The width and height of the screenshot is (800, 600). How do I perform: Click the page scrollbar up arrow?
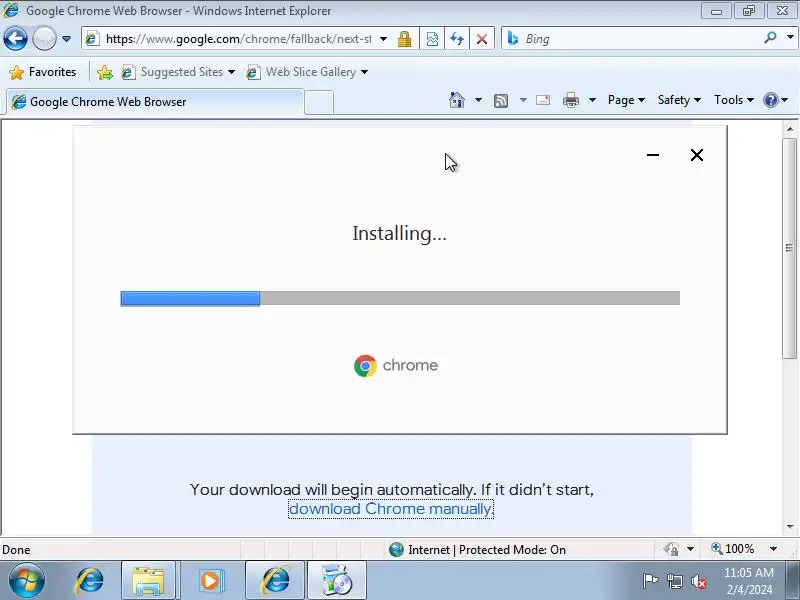[790, 129]
